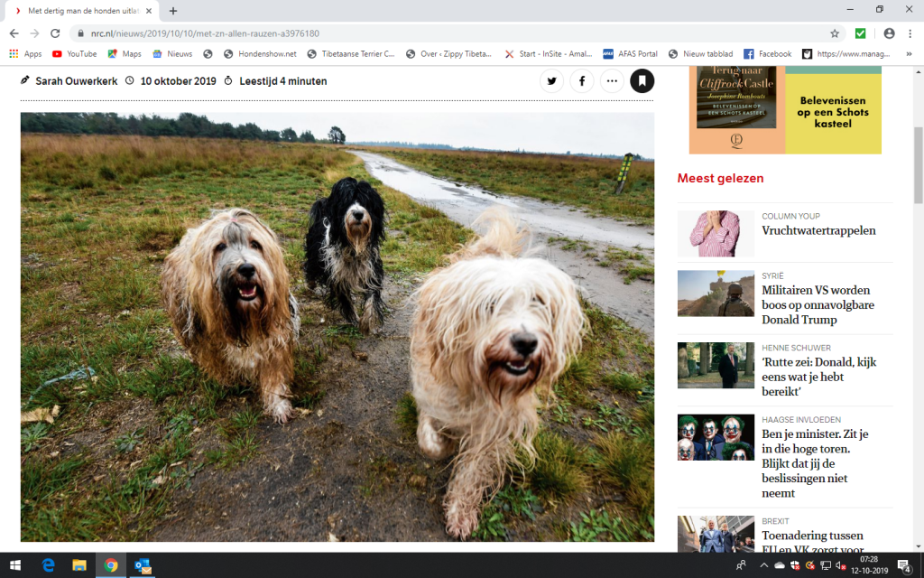Open the YouTube bookmark
This screenshot has height=578, width=924.
74,54
